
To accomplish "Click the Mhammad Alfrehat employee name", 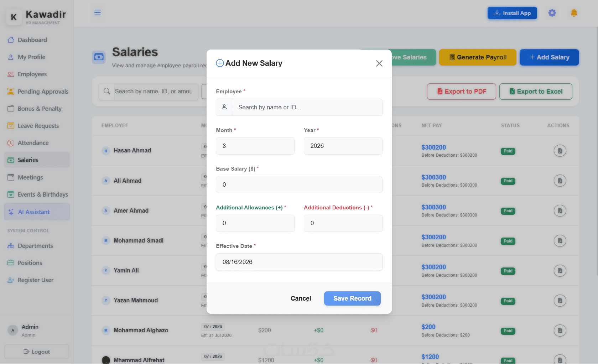I will click(x=139, y=360).
